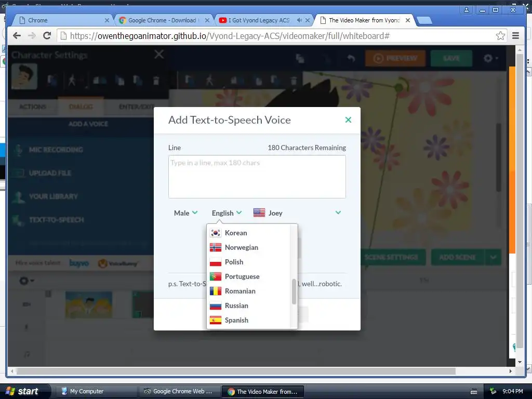Click the trash icon in Character Settings
This screenshot has height=399, width=532.
pyautogui.click(x=156, y=81)
